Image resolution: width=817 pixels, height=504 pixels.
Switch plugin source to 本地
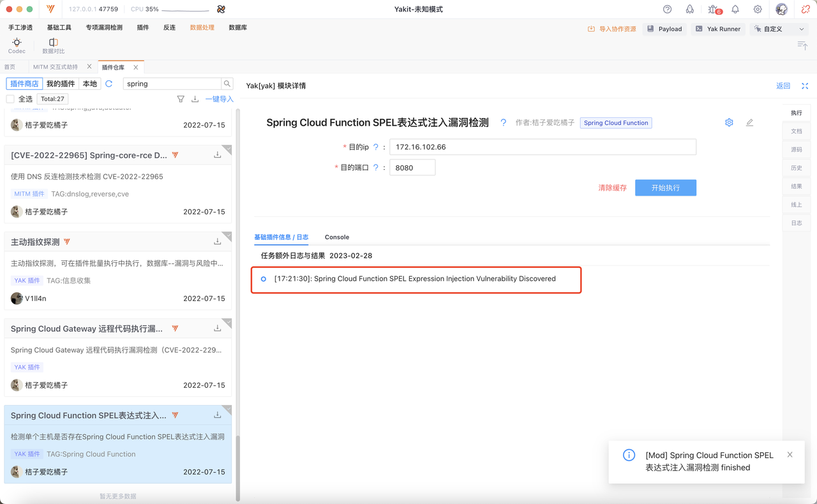tap(90, 84)
